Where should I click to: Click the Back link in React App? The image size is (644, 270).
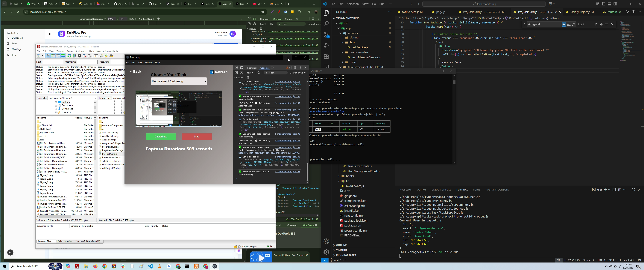(x=136, y=72)
